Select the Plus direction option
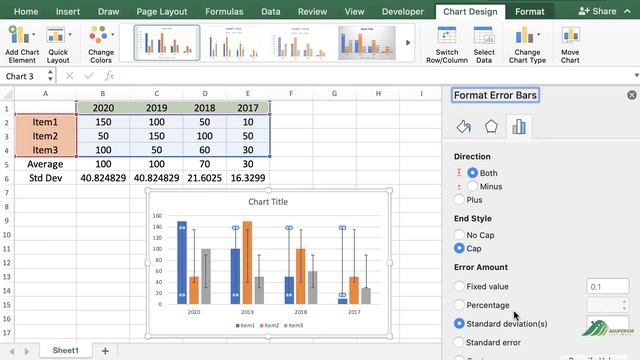 tap(459, 200)
